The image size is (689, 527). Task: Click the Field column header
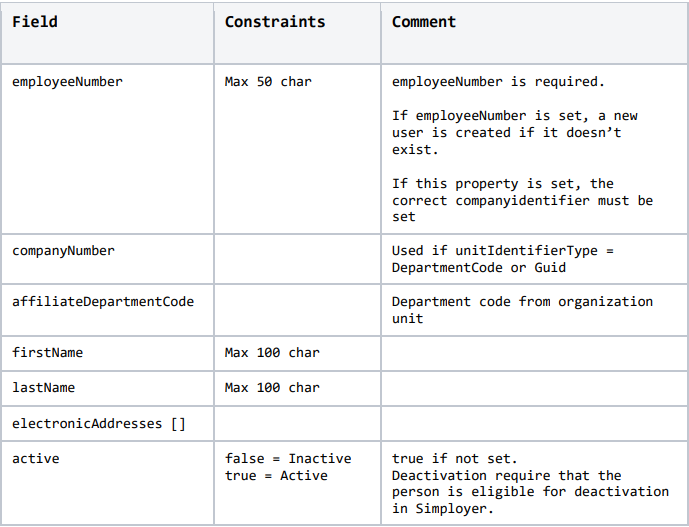[35, 21]
